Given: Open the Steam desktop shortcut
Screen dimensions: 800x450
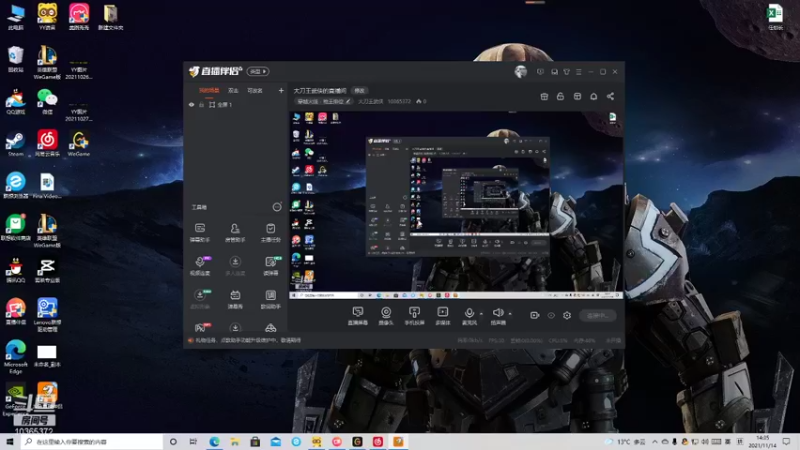Looking at the screenshot, I should (15, 144).
